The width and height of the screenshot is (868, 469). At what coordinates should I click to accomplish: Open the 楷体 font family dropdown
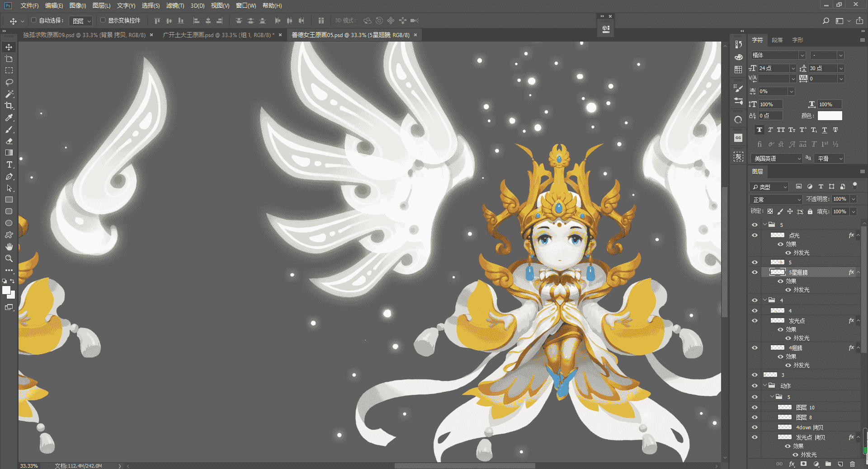coord(802,55)
